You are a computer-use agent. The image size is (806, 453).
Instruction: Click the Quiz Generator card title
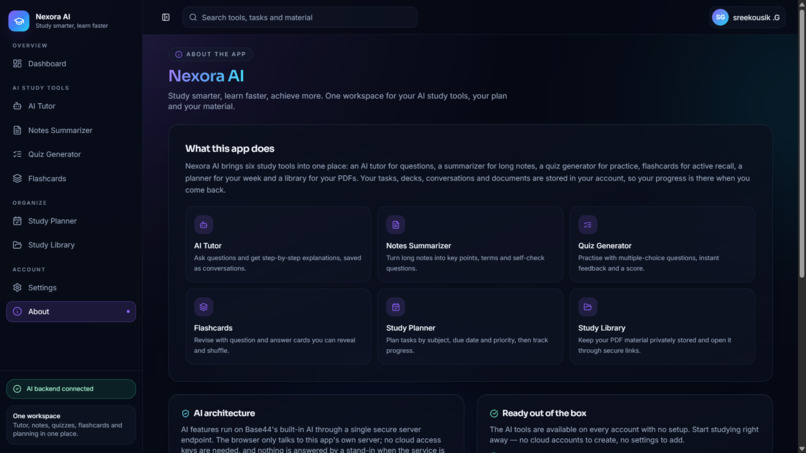coord(604,246)
